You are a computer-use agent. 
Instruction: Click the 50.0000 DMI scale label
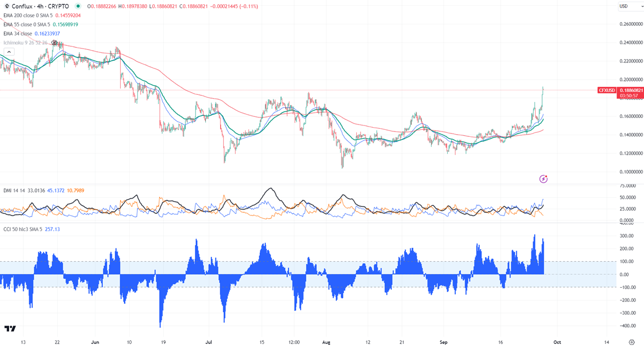tap(627, 198)
